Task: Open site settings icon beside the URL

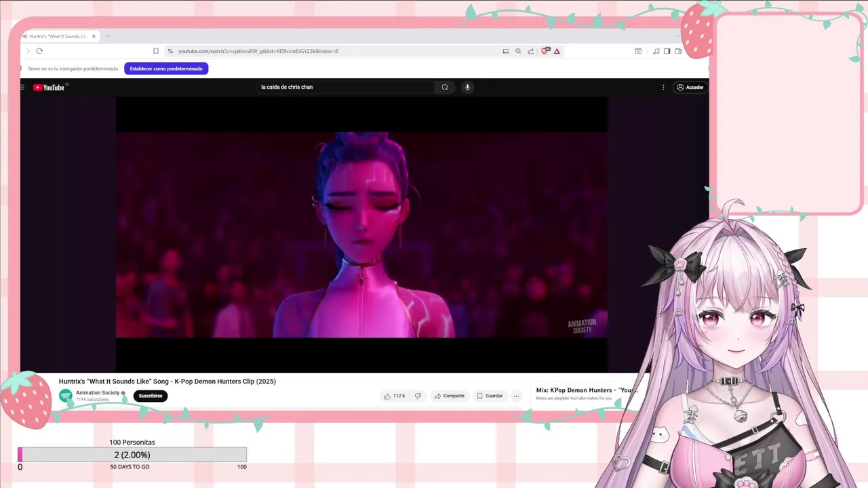Action: pyautogui.click(x=170, y=51)
